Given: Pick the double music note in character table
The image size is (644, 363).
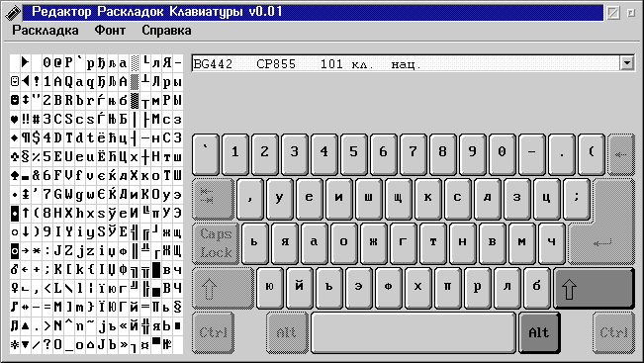Looking at the screenshot, I should 15,325.
